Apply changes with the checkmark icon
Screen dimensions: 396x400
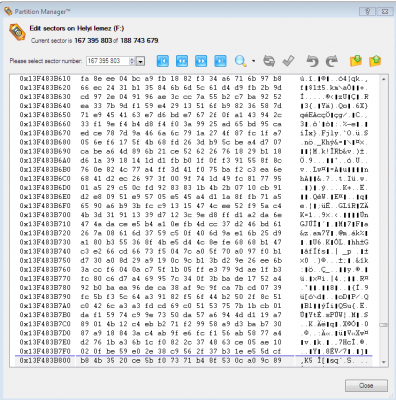[x=288, y=61]
